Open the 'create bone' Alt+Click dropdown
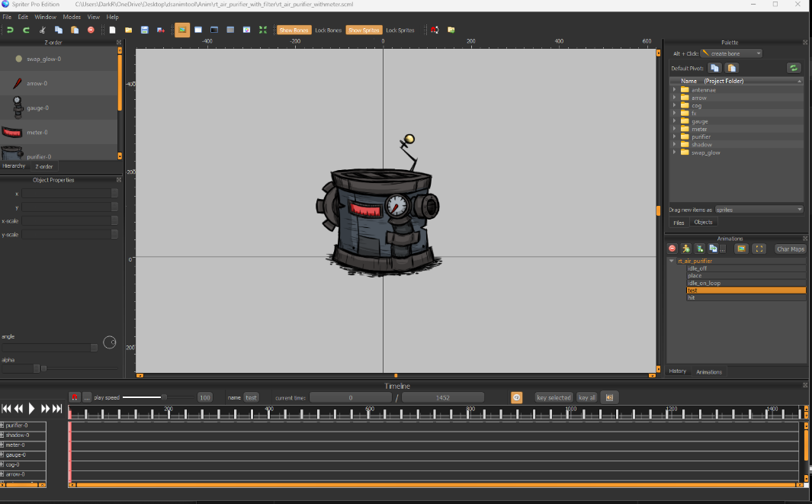The width and height of the screenshot is (812, 504). [x=731, y=53]
